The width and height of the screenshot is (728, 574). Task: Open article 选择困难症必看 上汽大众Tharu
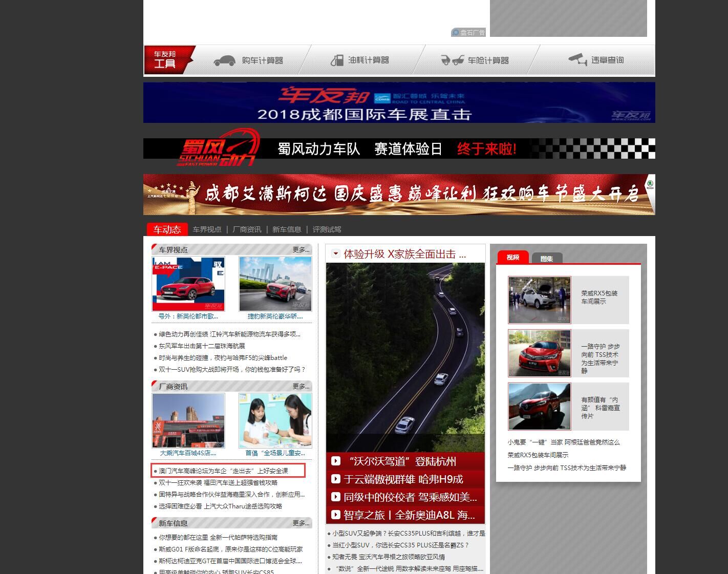click(220, 506)
